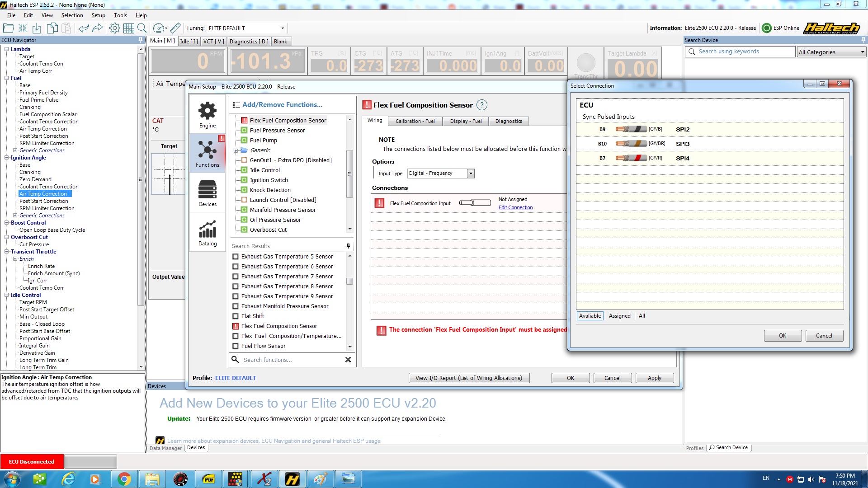This screenshot has height=488, width=868.
Task: Open help for Flex Fuel Composition Sensor
Action: (482, 105)
